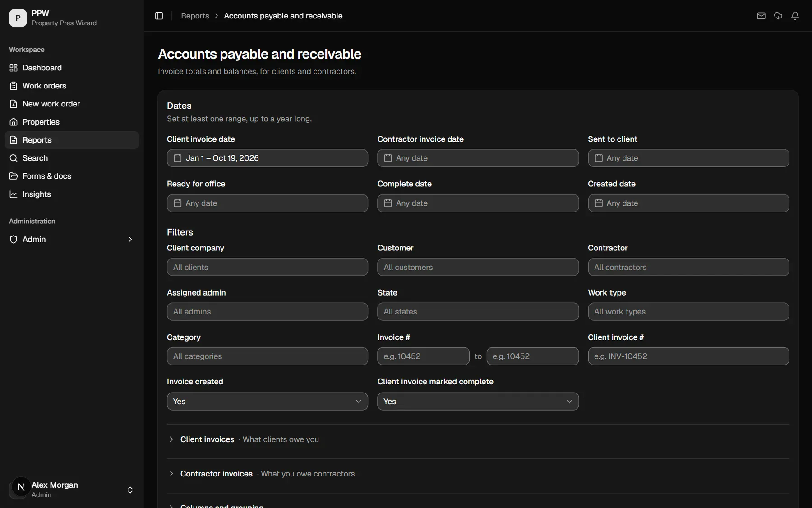Pick a Created date range
Screen dimensions: 812x508
coord(688,203)
